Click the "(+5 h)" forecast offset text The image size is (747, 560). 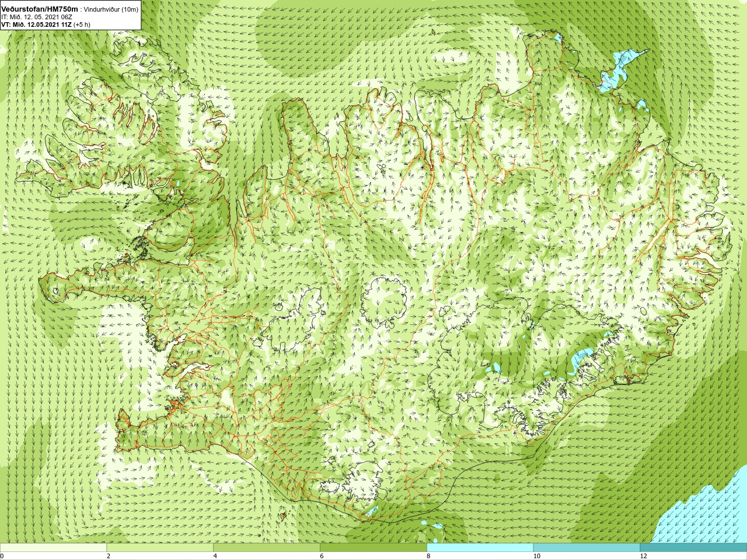(x=82, y=24)
